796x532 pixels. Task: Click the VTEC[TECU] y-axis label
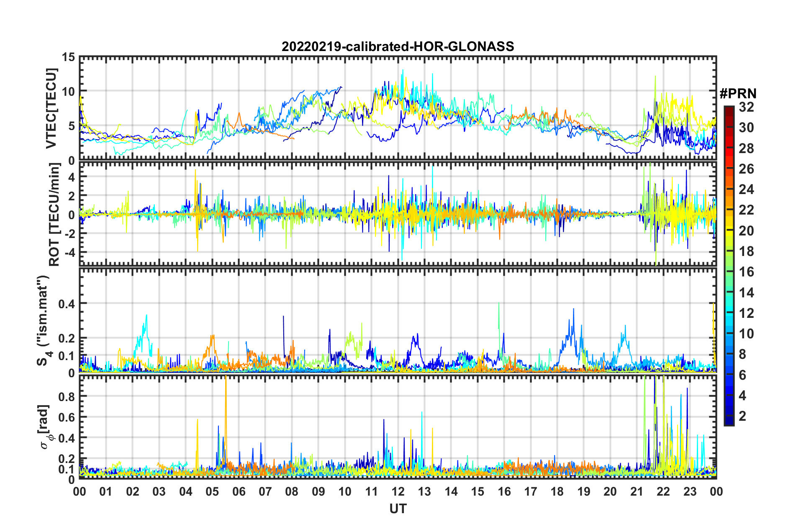point(51,108)
